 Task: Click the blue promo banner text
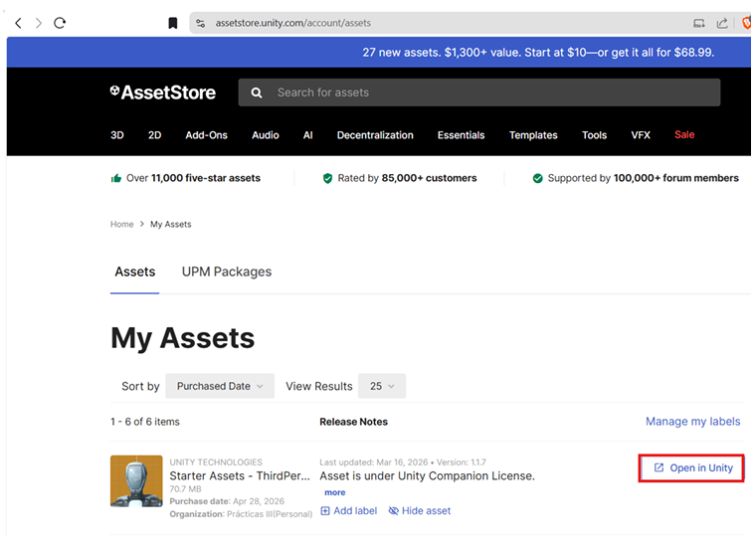tap(538, 52)
